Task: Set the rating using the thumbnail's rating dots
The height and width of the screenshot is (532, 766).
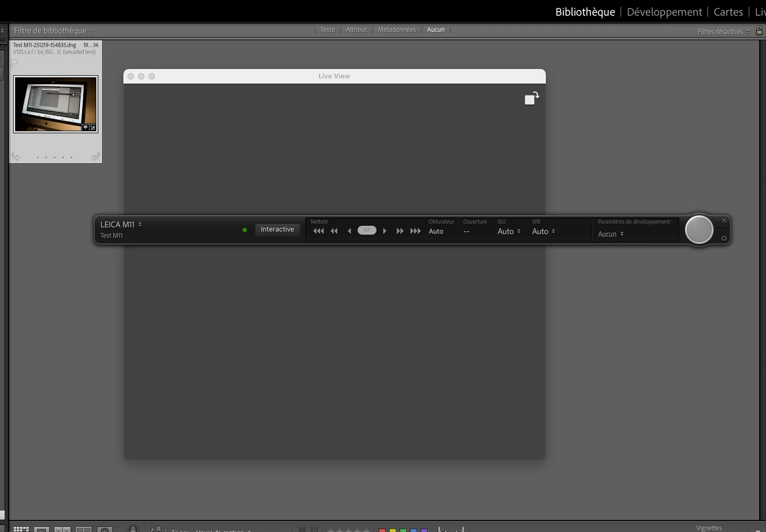Action: point(54,157)
